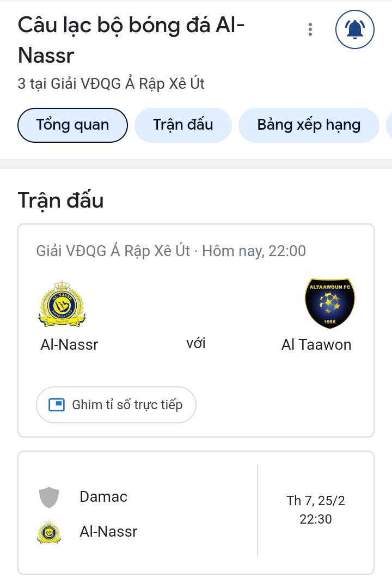
Task: Toggle the notification bell for Al-Nassr
Action: [355, 29]
